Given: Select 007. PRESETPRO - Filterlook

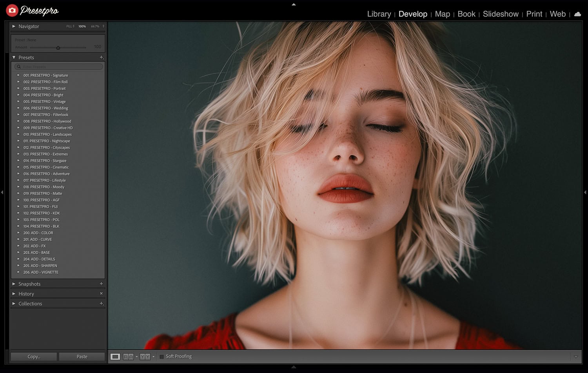Looking at the screenshot, I should 45,115.
